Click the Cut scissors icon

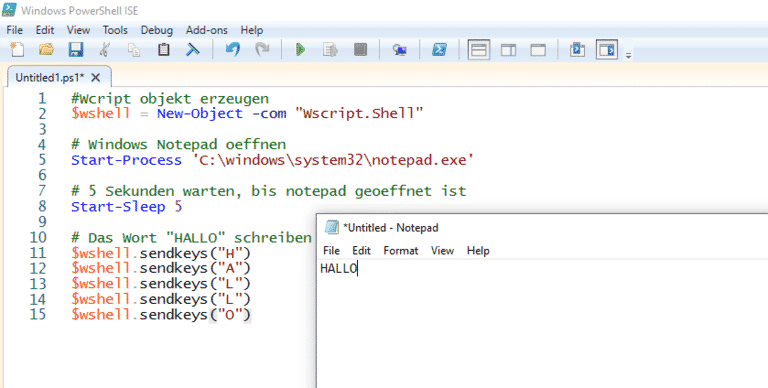tap(105, 49)
